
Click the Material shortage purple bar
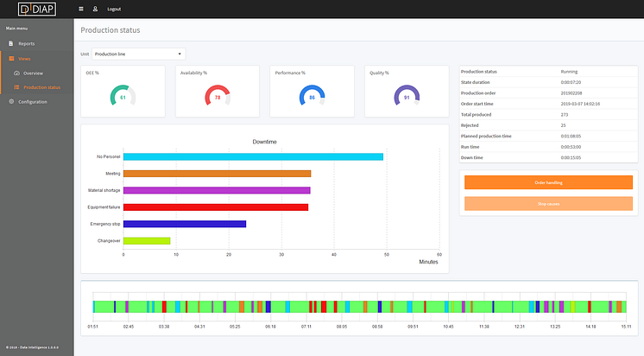coord(217,190)
